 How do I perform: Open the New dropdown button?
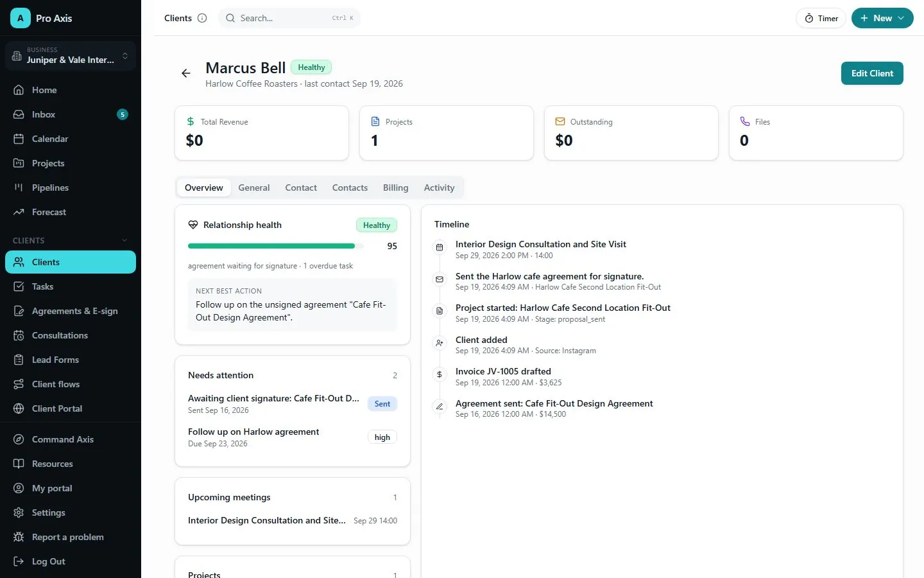click(x=882, y=18)
